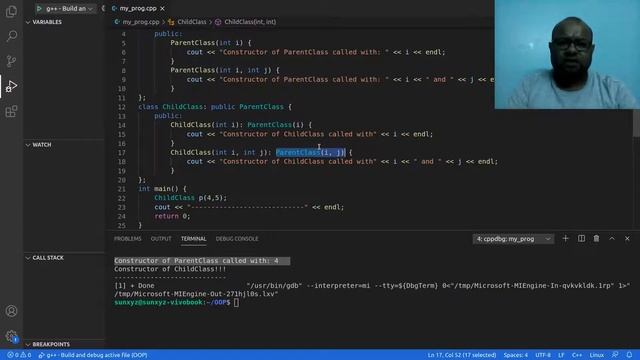Close the my_prog.cpp editor tab
Screen dimensions: 640x360
click(x=162, y=8)
